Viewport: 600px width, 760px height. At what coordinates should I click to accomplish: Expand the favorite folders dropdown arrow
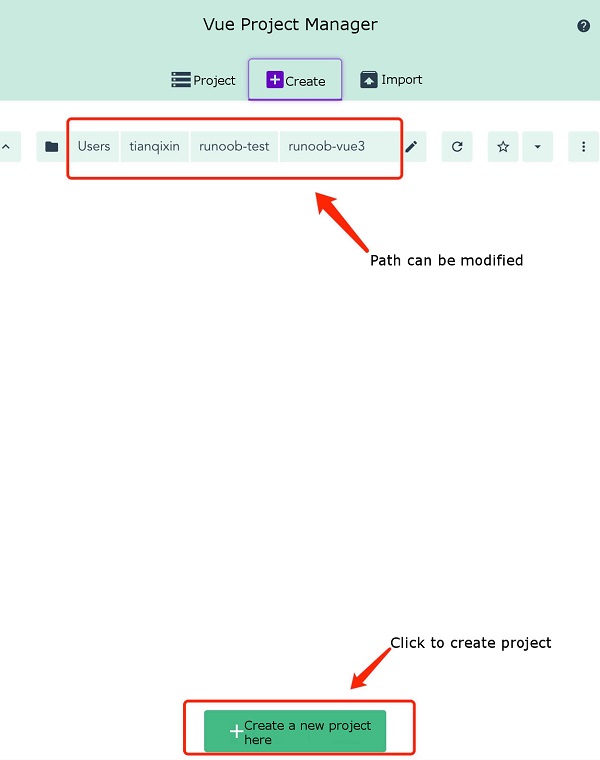537,147
